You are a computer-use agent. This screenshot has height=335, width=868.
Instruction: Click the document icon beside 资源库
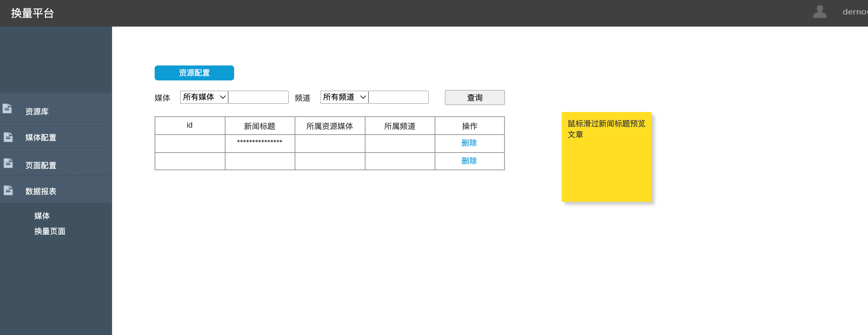[x=7, y=108]
